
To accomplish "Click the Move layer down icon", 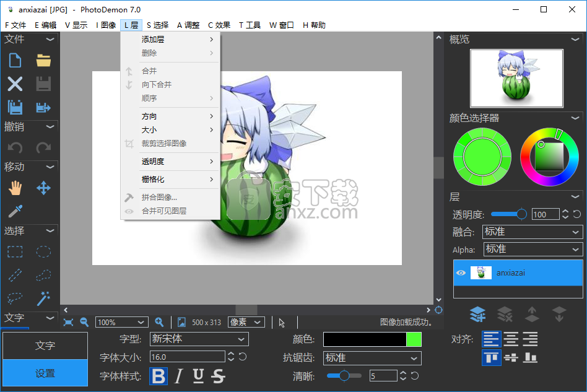I will tap(559, 314).
